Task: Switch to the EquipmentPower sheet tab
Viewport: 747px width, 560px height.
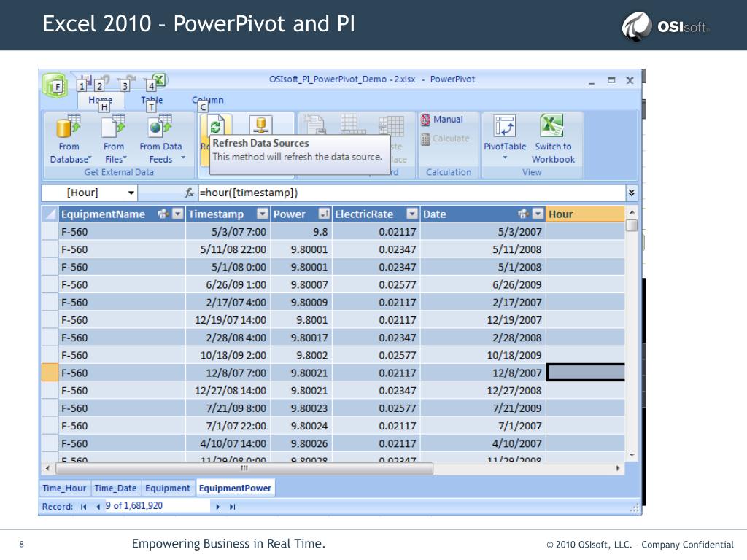Action: 235,488
